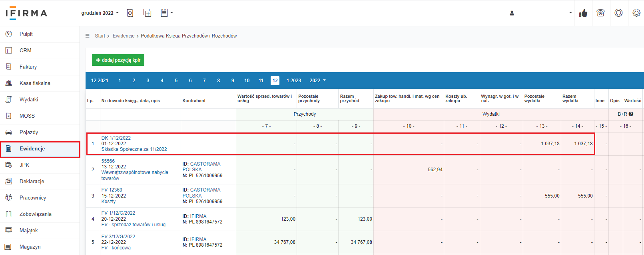Click the IFIRMA logo
The image size is (644, 255).
pyautogui.click(x=26, y=13)
